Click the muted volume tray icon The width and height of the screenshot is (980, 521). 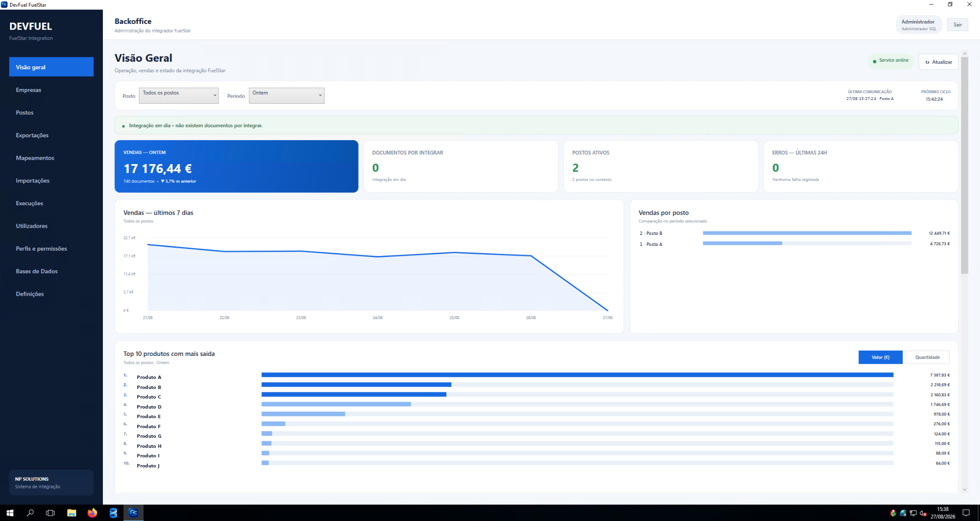(923, 513)
